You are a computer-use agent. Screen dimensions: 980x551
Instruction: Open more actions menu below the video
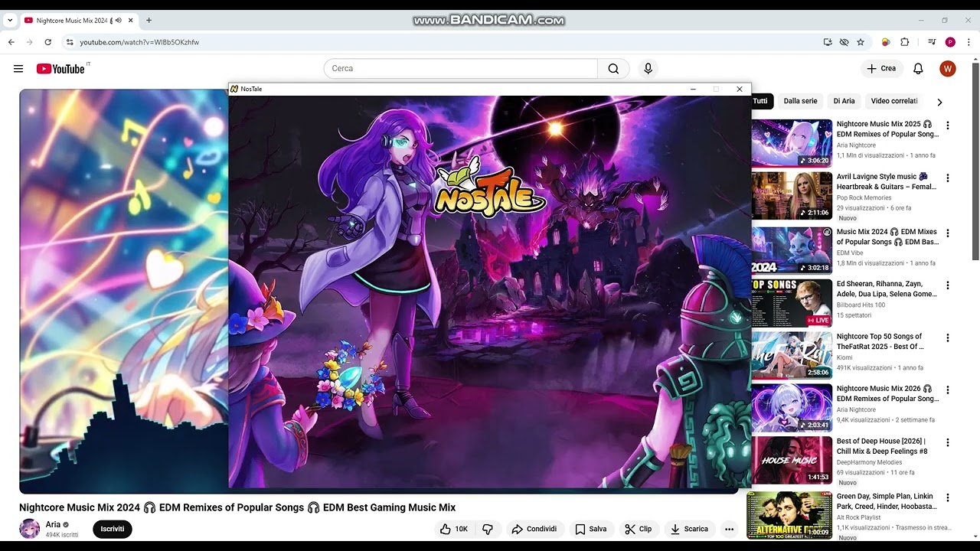[x=730, y=529]
